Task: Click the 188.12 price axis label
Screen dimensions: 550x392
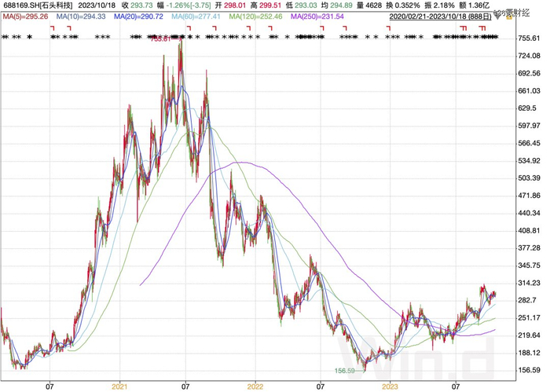Action: 529,353
